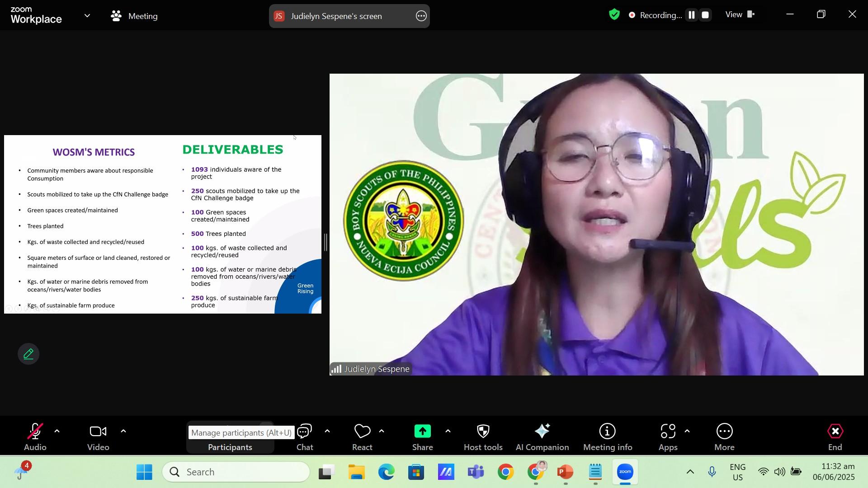Launch AI Companion
Image resolution: width=868 pixels, height=488 pixels.
pos(542,437)
